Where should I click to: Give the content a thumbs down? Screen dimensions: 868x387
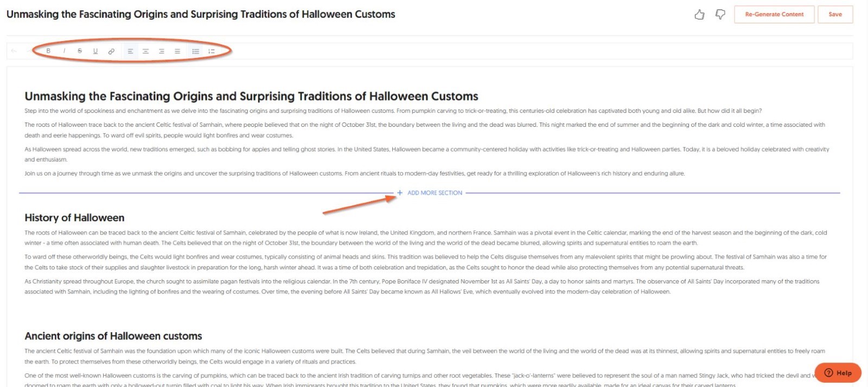click(720, 15)
